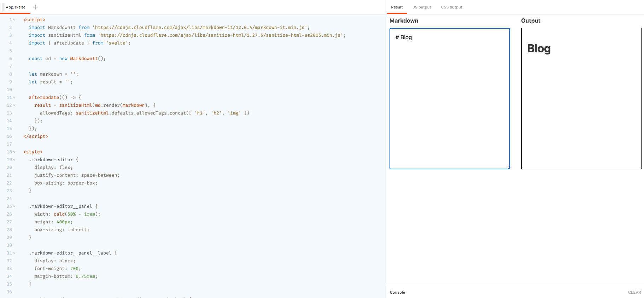Screen dimensions: 644x298
Task: Switch to the Result tab
Action: pos(397,7)
